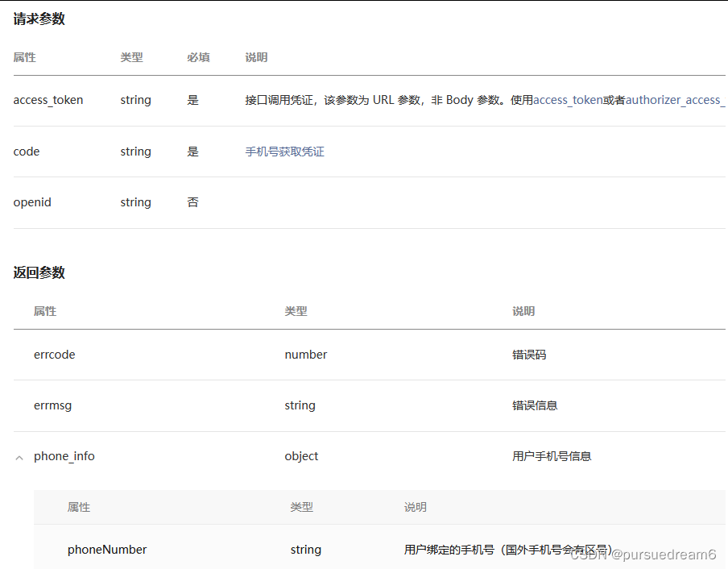Open the authorizer_access_token hyperlink
This screenshot has width=728, height=569.
[680, 100]
